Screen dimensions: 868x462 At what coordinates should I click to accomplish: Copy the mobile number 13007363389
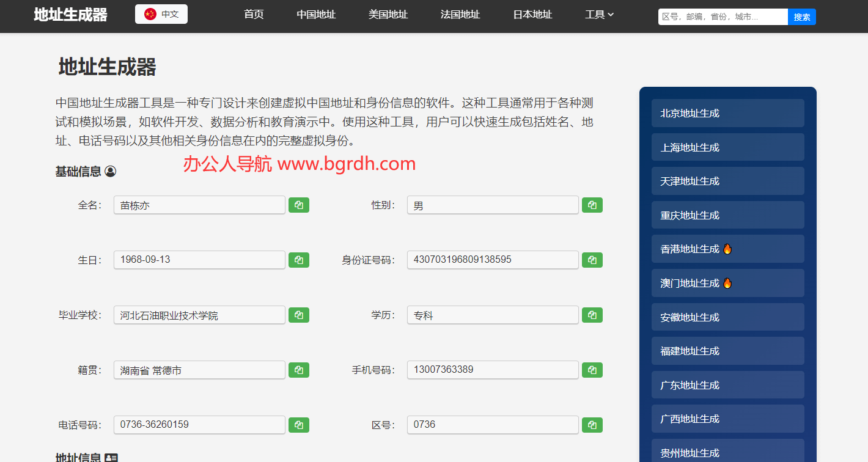pyautogui.click(x=592, y=370)
